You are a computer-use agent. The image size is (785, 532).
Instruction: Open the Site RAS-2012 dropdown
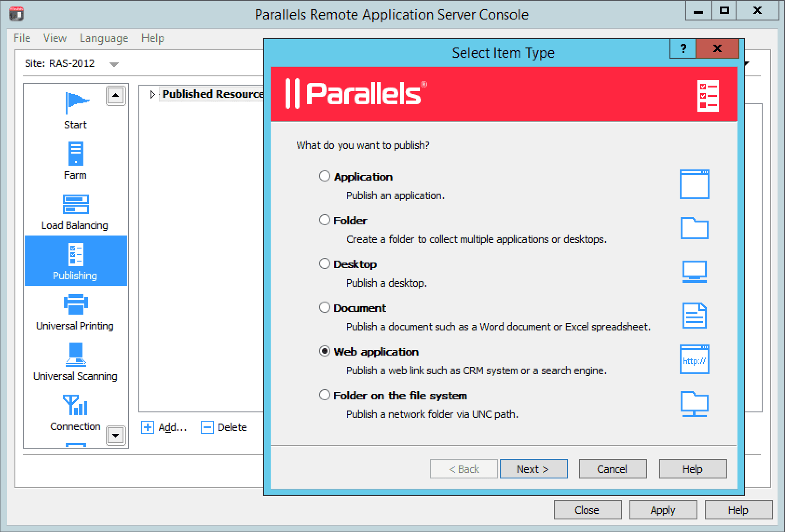114,64
